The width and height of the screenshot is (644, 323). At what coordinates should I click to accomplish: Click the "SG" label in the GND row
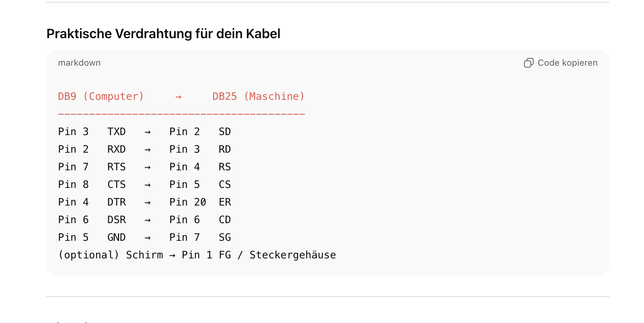coord(224,237)
